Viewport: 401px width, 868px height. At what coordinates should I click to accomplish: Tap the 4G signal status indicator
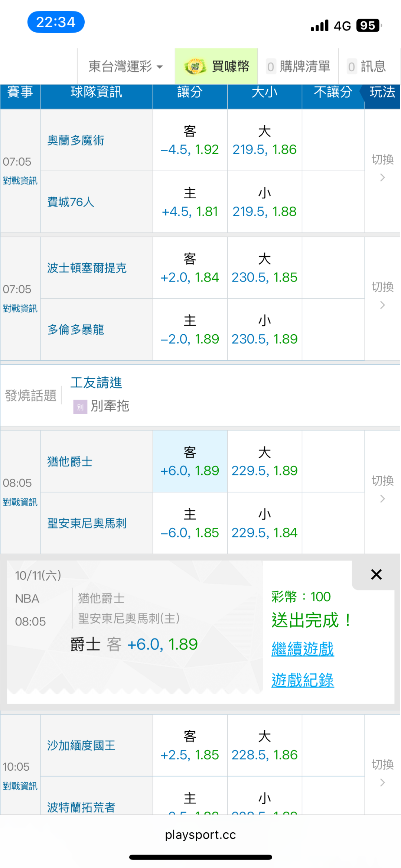pos(342,26)
